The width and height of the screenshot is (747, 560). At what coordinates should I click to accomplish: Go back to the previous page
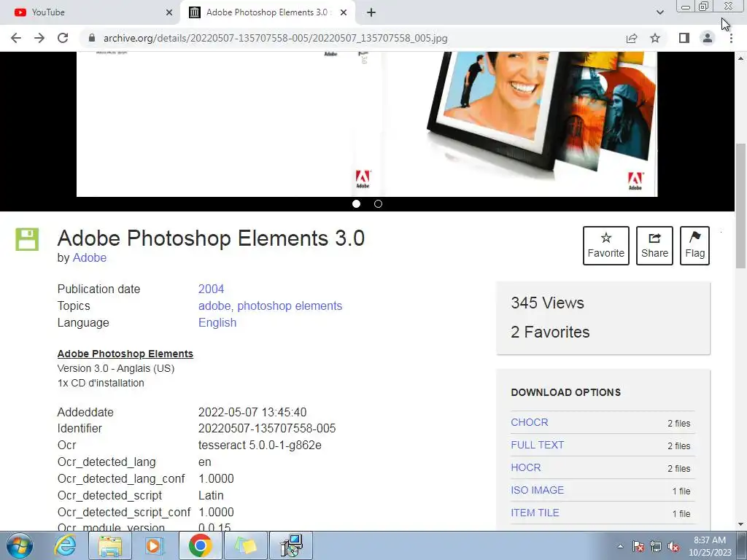tap(16, 38)
